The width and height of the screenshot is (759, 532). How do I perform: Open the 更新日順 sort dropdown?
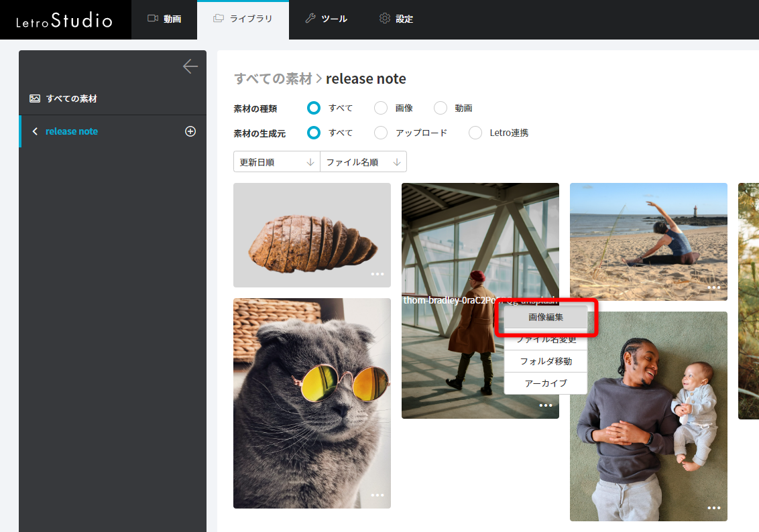click(x=276, y=161)
